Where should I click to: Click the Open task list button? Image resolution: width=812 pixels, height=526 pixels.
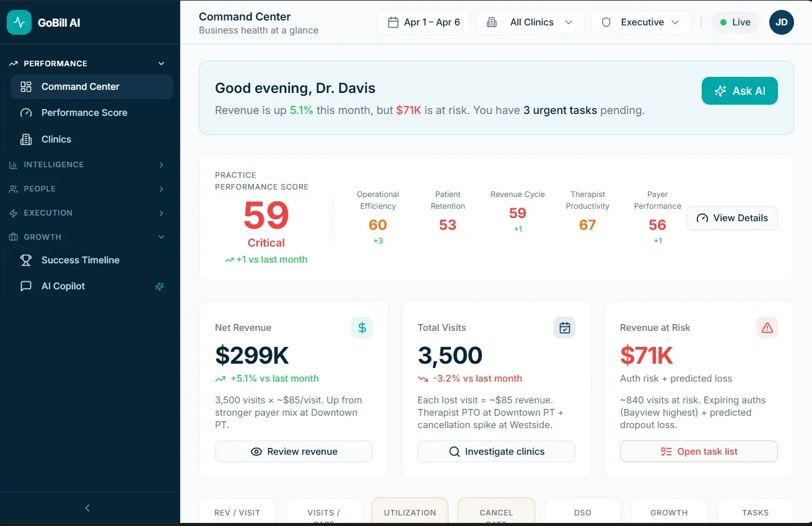[x=699, y=452]
